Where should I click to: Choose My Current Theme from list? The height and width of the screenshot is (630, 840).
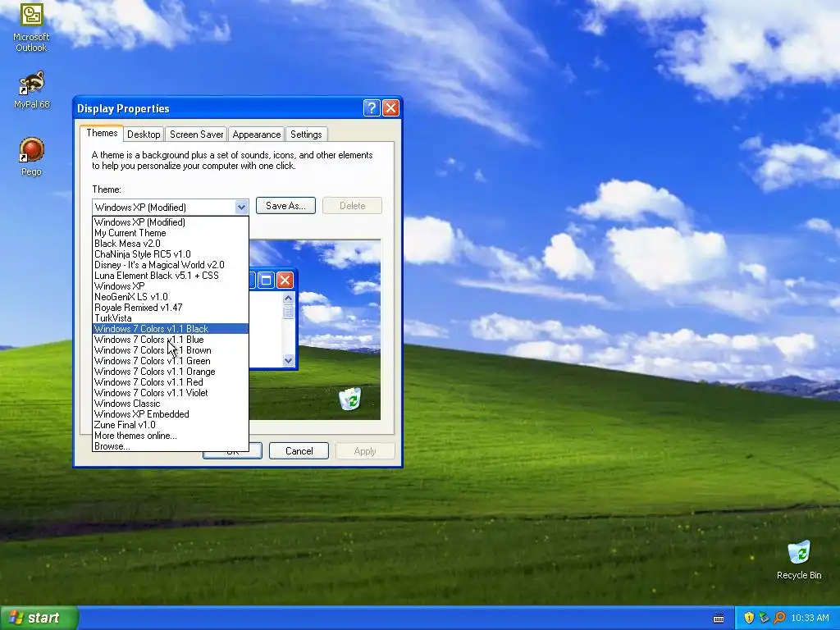click(171, 233)
